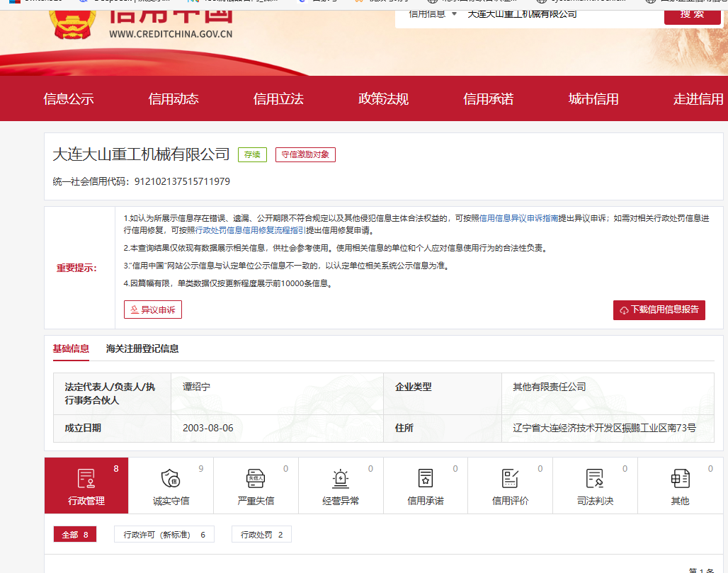This screenshot has height=573, width=728.
Task: Open the 信用信息异议申诉指南 link
Action: (x=518, y=218)
